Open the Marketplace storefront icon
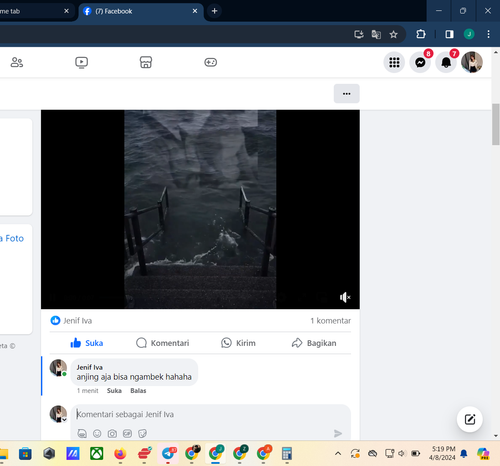The height and width of the screenshot is (466, 500). point(146,62)
